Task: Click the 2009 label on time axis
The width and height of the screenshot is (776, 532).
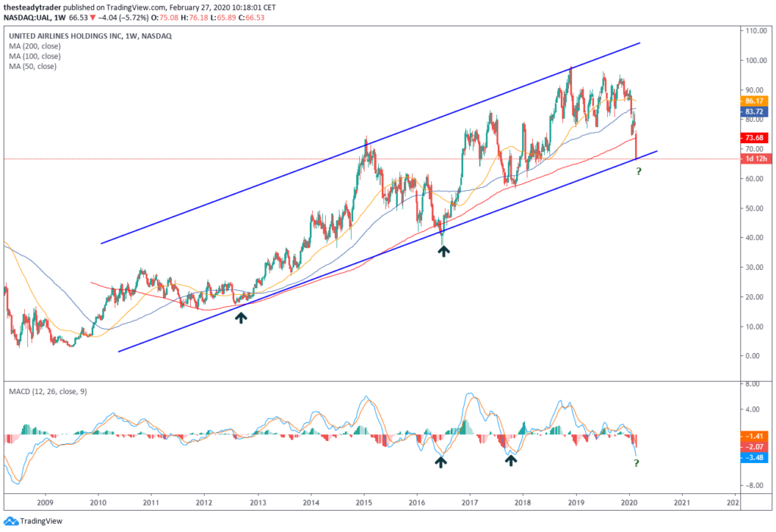Action: click(45, 502)
